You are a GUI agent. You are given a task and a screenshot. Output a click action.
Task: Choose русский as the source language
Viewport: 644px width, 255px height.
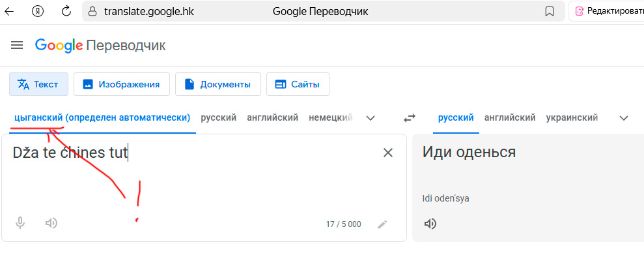pos(219,118)
